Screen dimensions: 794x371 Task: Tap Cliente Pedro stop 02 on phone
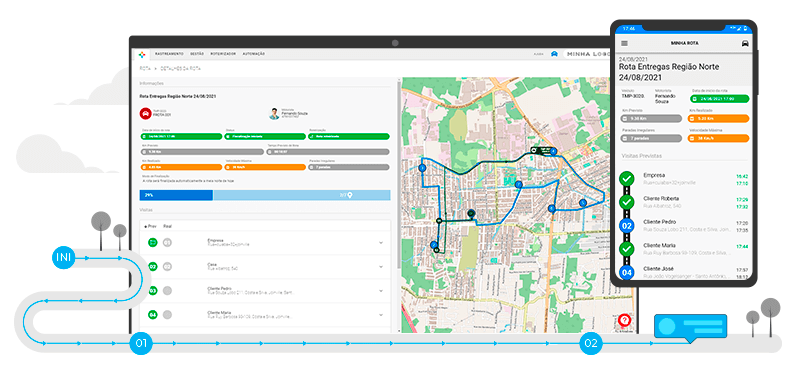coord(627,226)
